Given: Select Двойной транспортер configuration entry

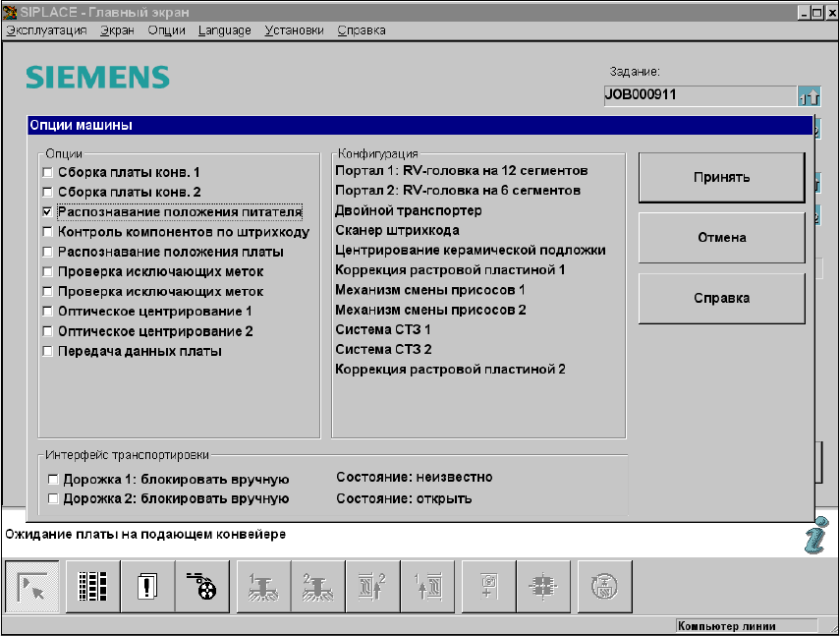Looking at the screenshot, I should click(x=409, y=210).
